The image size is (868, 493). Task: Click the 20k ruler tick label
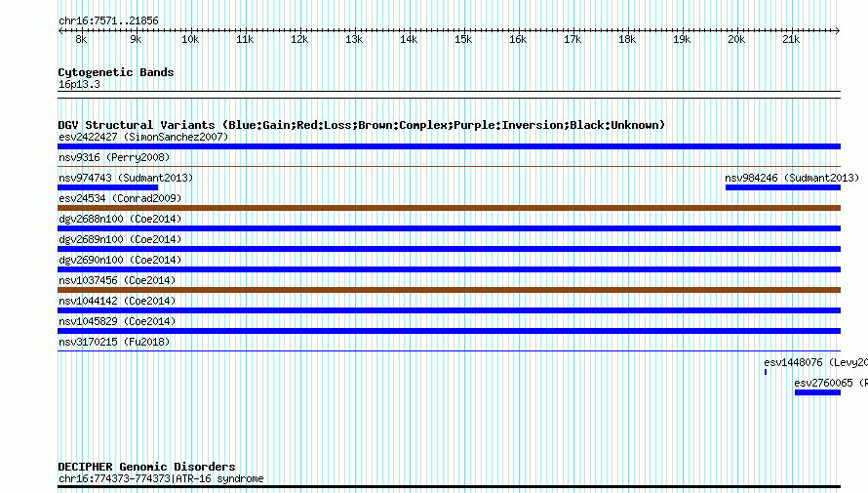(x=736, y=39)
